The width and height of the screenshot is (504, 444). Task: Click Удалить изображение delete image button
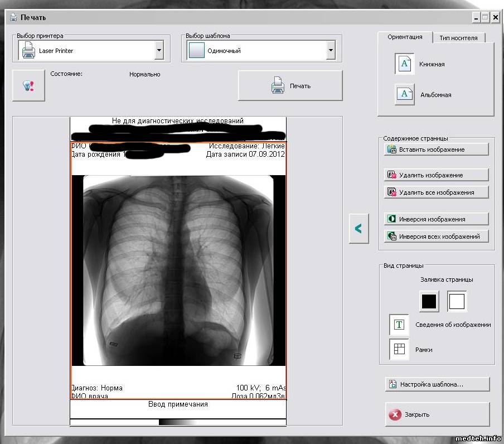coord(436,175)
